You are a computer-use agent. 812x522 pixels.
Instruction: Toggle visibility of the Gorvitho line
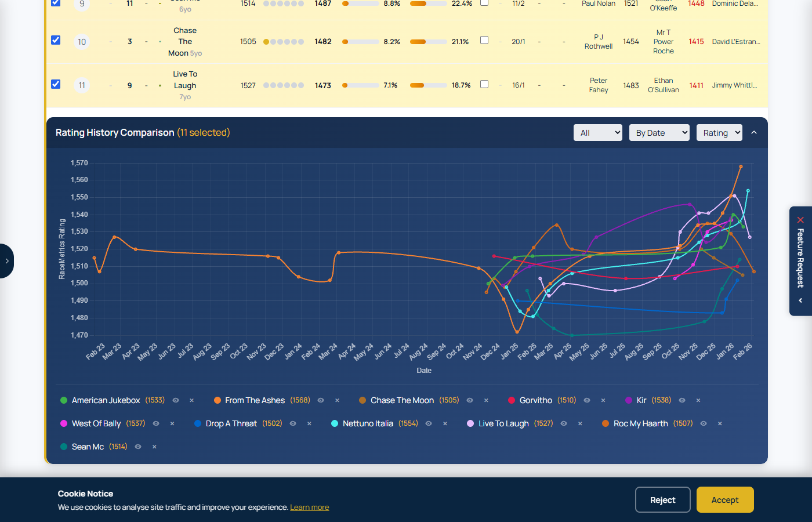coord(587,400)
